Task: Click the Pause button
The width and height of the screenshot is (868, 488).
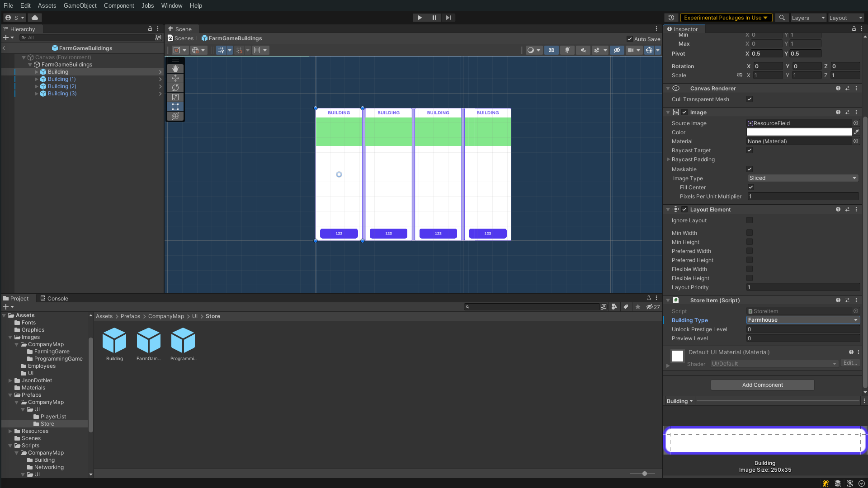Action: [x=434, y=18]
